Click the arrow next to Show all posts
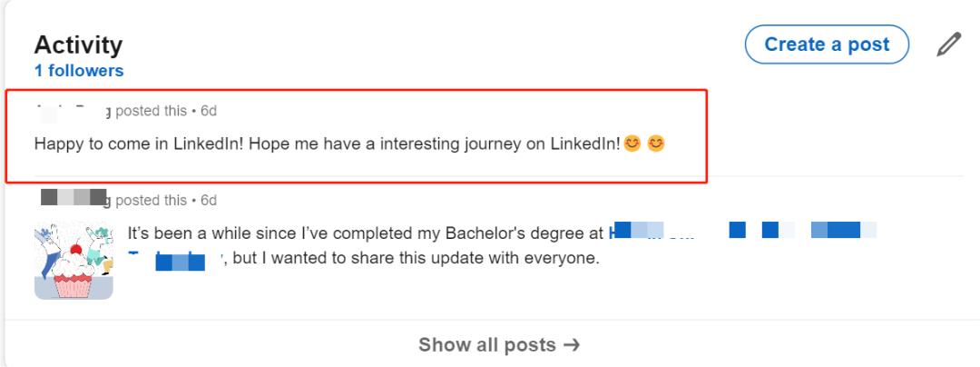This screenshot has width=980, height=367. [571, 345]
